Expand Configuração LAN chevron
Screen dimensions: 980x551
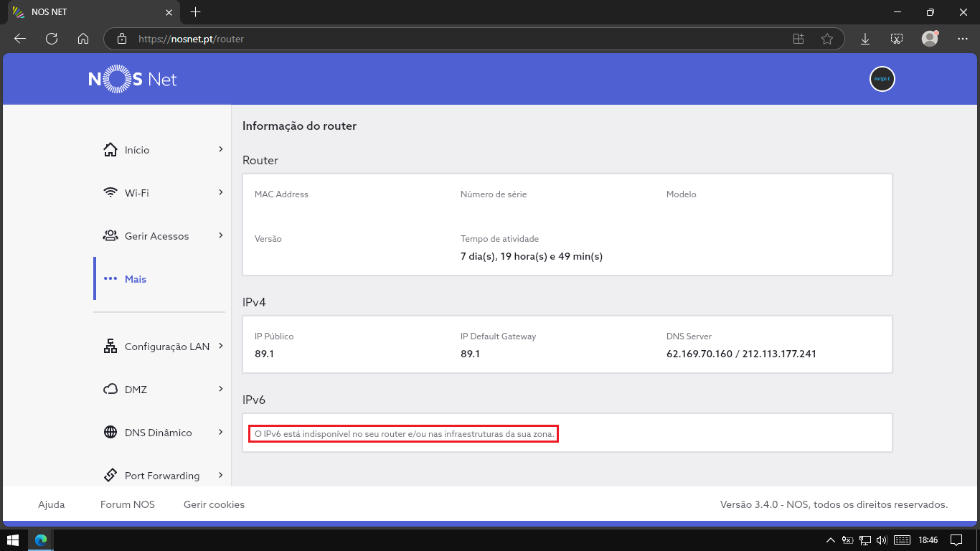[221, 346]
